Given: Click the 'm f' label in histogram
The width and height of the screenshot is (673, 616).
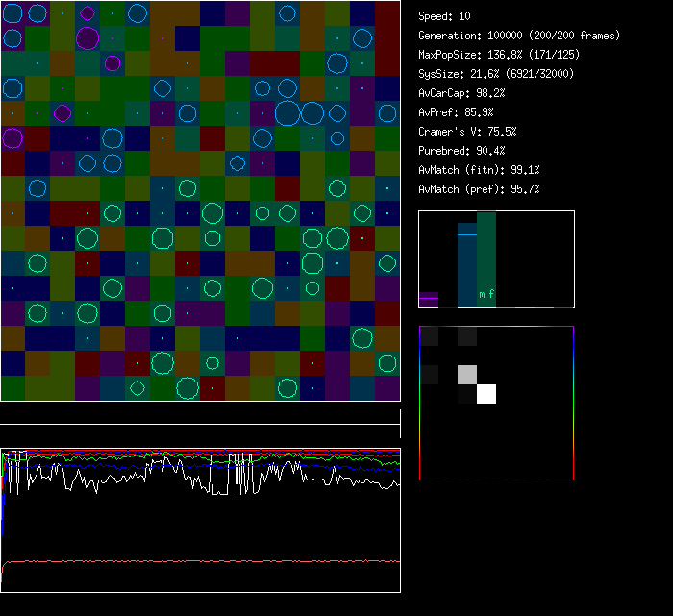Looking at the screenshot, I should point(486,295).
